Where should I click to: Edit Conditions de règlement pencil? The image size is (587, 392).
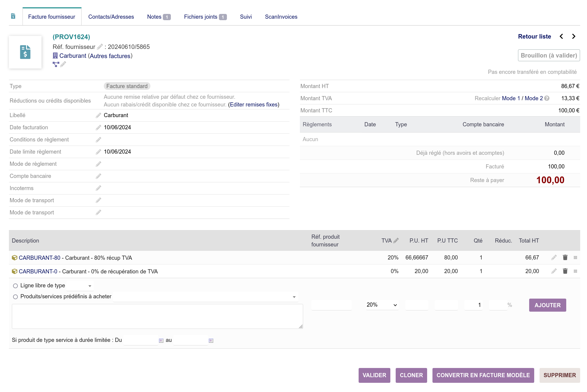coord(98,140)
